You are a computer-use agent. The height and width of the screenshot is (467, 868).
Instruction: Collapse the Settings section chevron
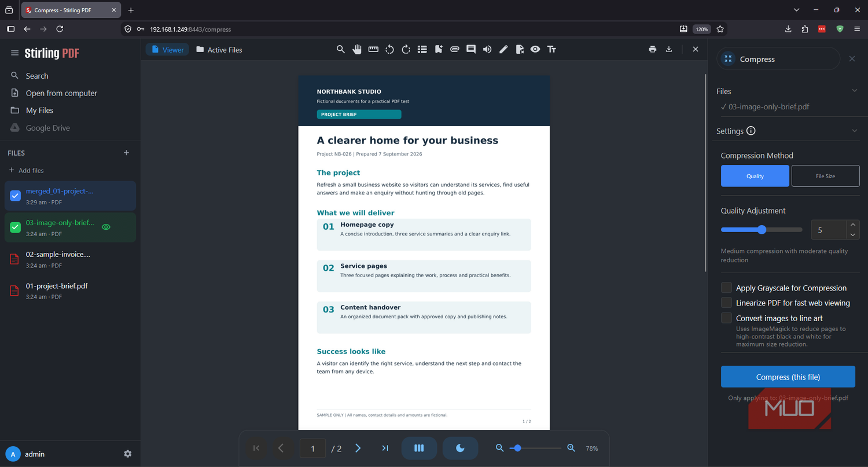click(854, 131)
